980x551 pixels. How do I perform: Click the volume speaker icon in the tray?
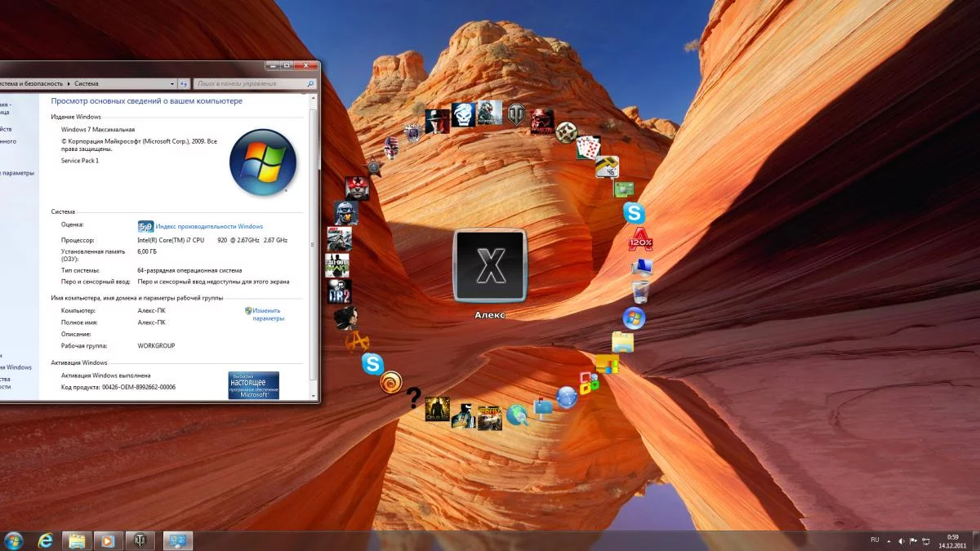902,540
